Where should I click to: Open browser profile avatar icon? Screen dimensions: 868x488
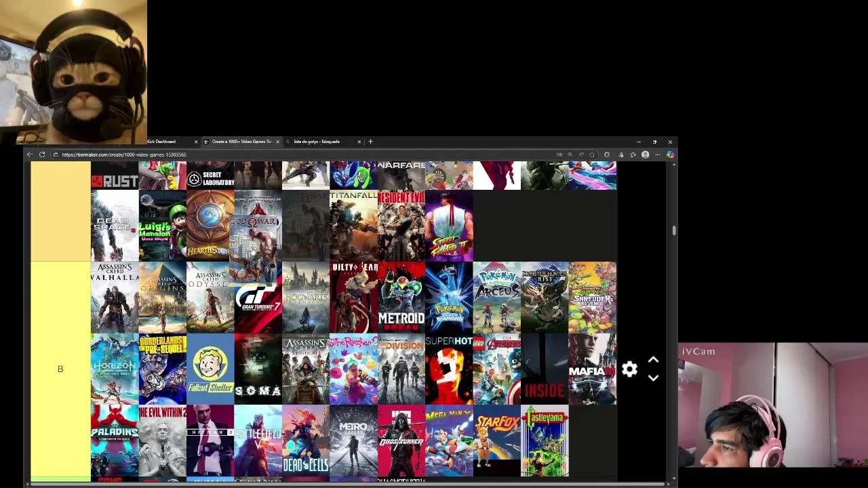[645, 155]
